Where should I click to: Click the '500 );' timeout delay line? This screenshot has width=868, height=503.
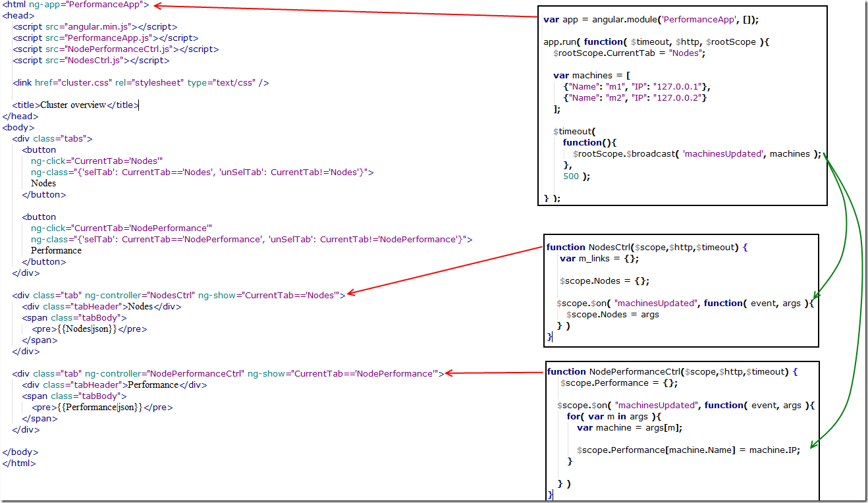click(577, 176)
